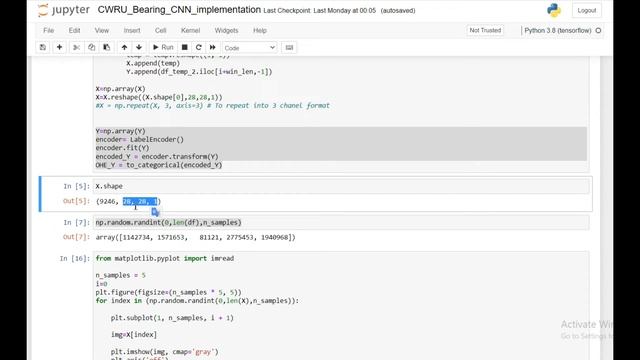640x360 pixels.
Task: Click Python 3.8 (tensorflow) kernel name
Action: click(x=558, y=30)
